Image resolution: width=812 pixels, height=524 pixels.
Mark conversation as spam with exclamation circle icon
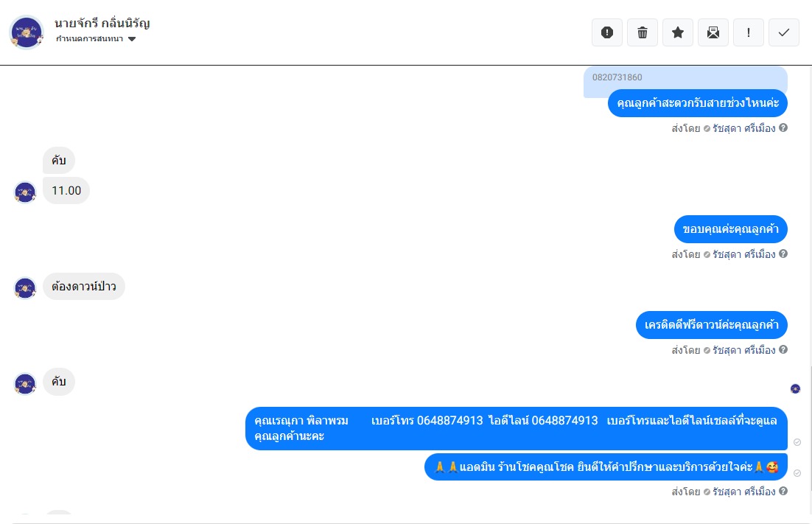click(x=607, y=32)
